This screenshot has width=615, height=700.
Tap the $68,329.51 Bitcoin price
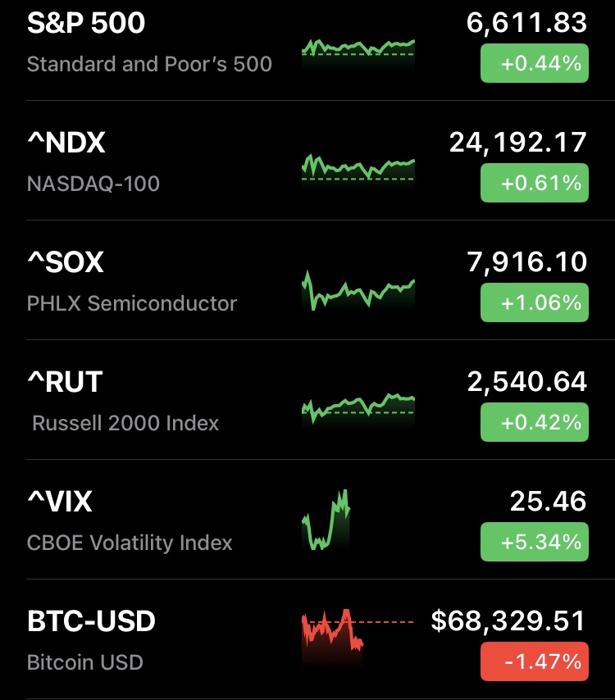[508, 621]
